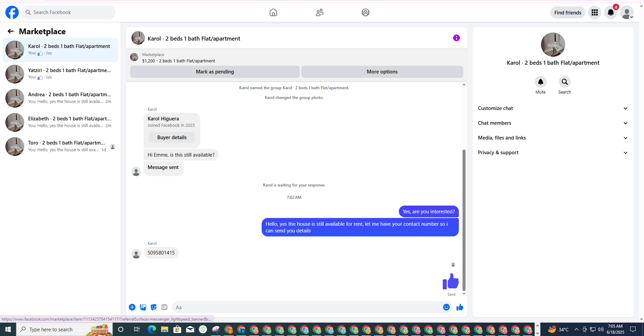Click the Search Facebook field
This screenshot has height=336, width=644.
[68, 12]
